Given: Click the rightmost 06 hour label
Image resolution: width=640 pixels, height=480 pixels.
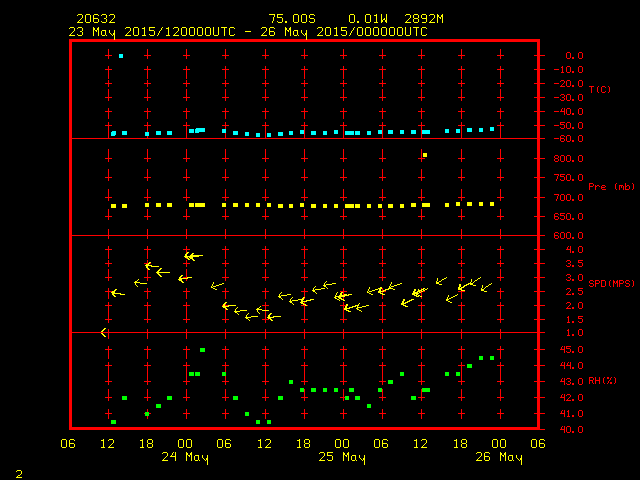Looking at the screenshot, I should (537, 444).
